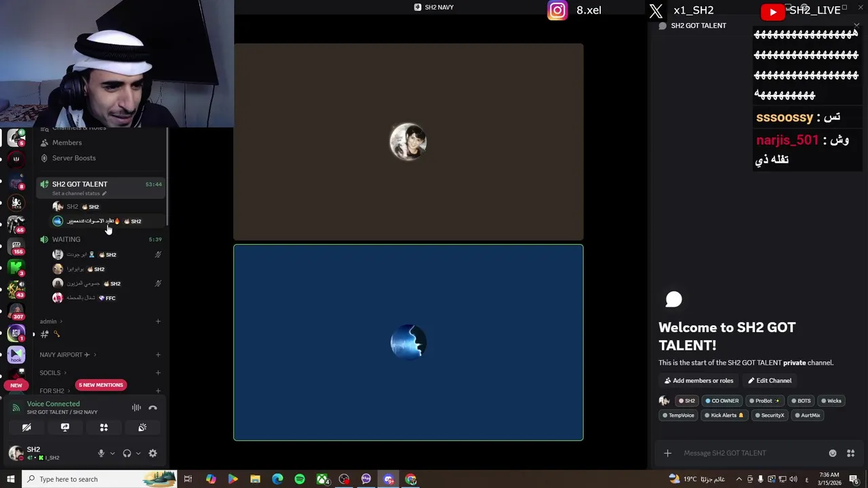Add a channel to admin category

coord(158,321)
